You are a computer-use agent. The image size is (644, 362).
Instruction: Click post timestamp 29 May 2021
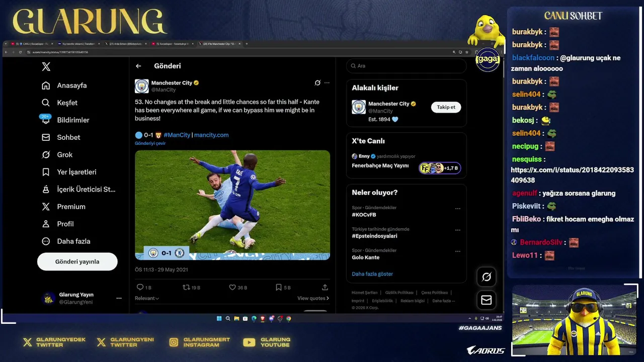[162, 269]
